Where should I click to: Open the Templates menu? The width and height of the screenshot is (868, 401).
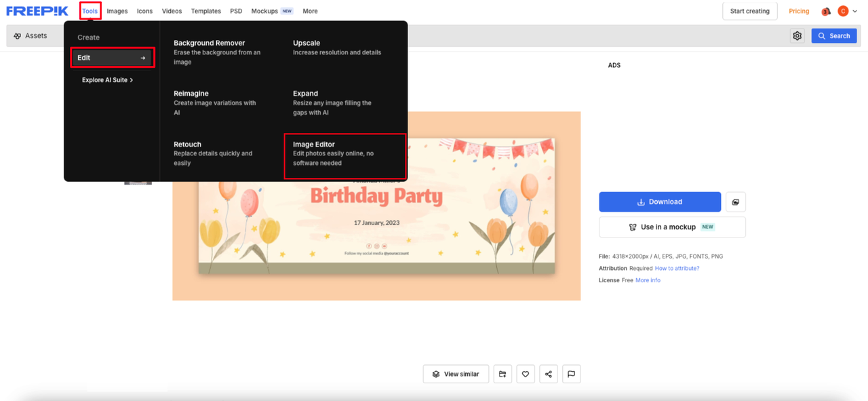coord(206,11)
